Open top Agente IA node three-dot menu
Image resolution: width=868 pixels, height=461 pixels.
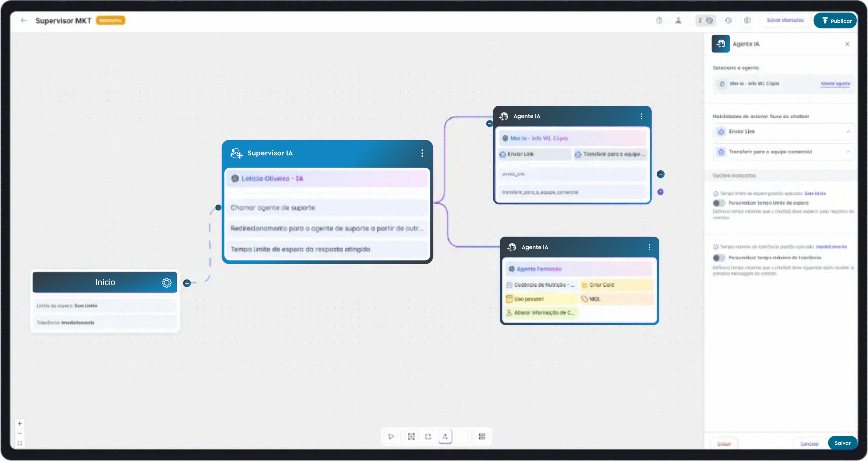[x=641, y=116]
